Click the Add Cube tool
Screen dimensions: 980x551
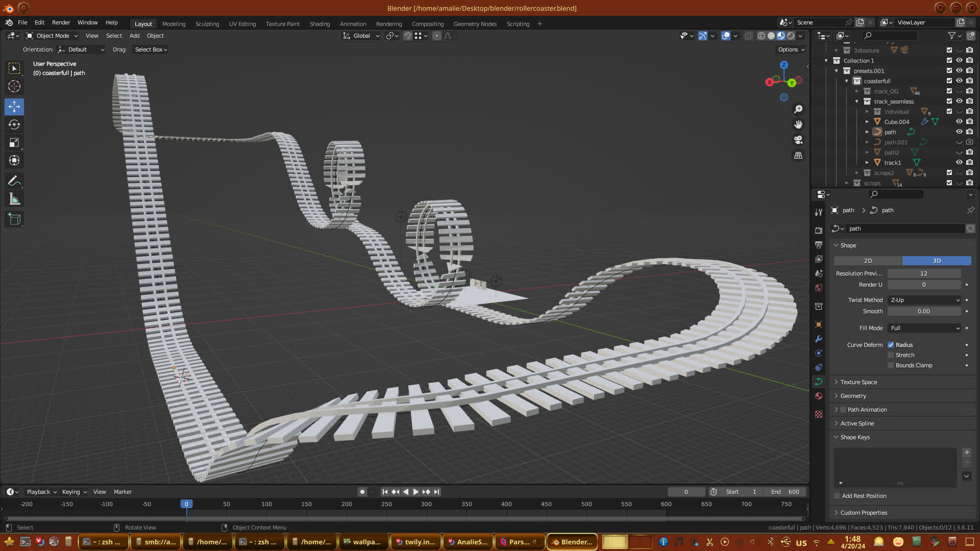pyautogui.click(x=14, y=219)
